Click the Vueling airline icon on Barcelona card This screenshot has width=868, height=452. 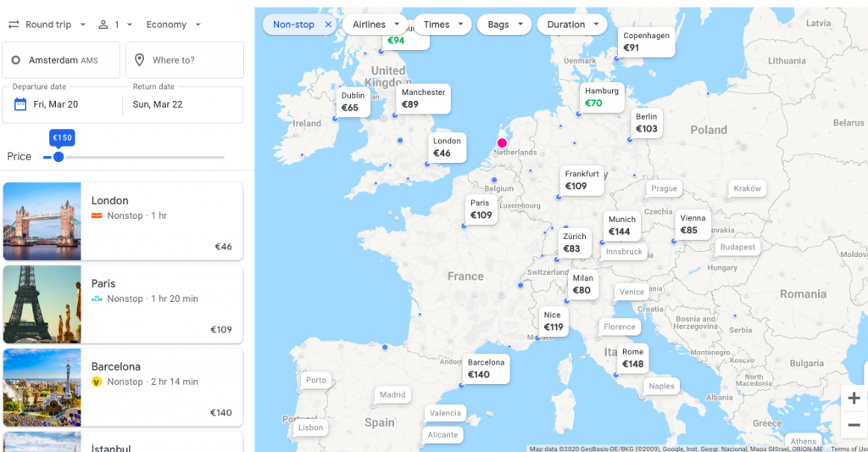(x=97, y=382)
